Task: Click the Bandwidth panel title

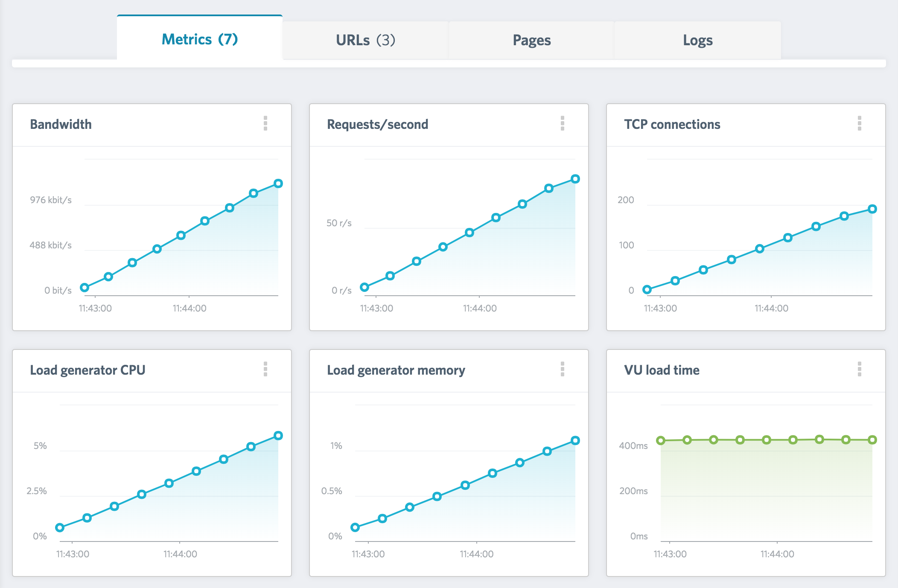Action: [x=61, y=124]
